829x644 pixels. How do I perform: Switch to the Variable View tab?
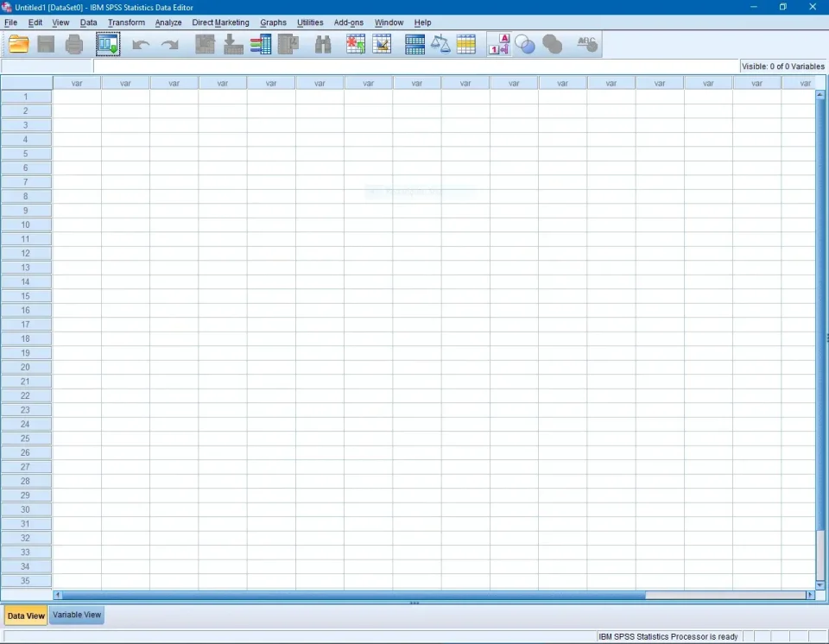pos(77,616)
